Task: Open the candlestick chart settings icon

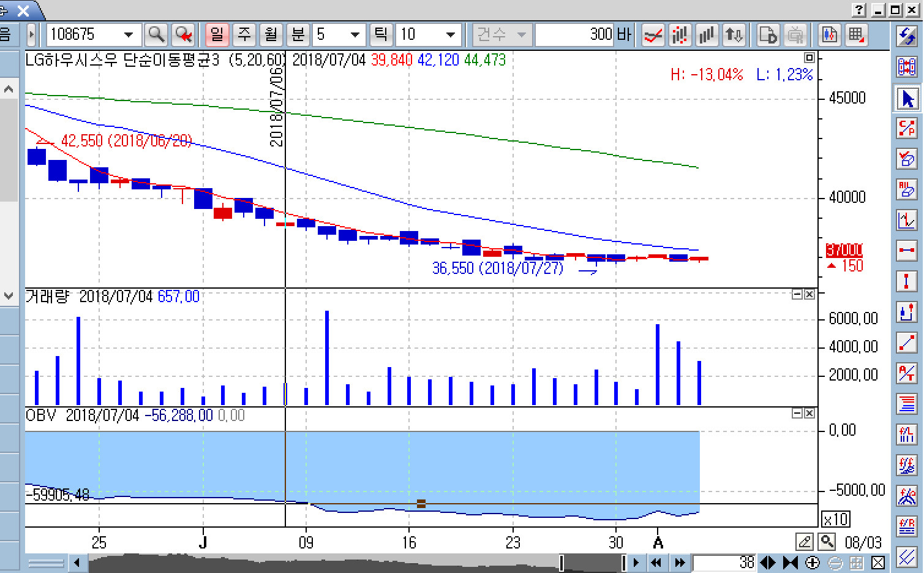Action: [x=829, y=35]
